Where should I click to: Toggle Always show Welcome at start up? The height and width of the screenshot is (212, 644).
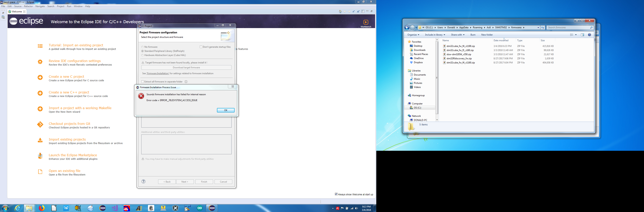336,194
